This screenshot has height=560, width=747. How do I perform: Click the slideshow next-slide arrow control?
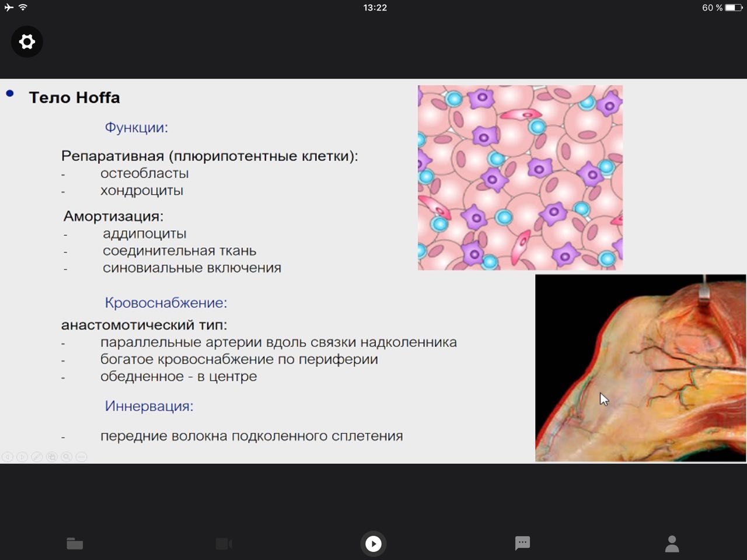pos(22,457)
